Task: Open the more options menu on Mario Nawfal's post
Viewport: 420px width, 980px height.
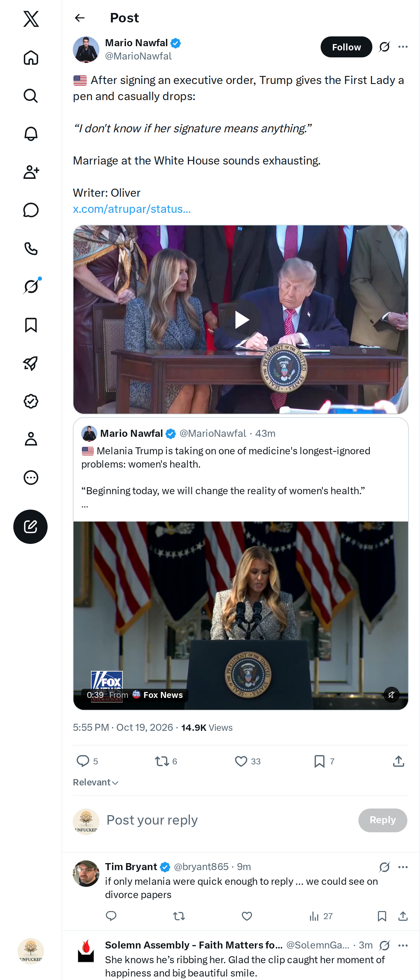Action: click(403, 47)
